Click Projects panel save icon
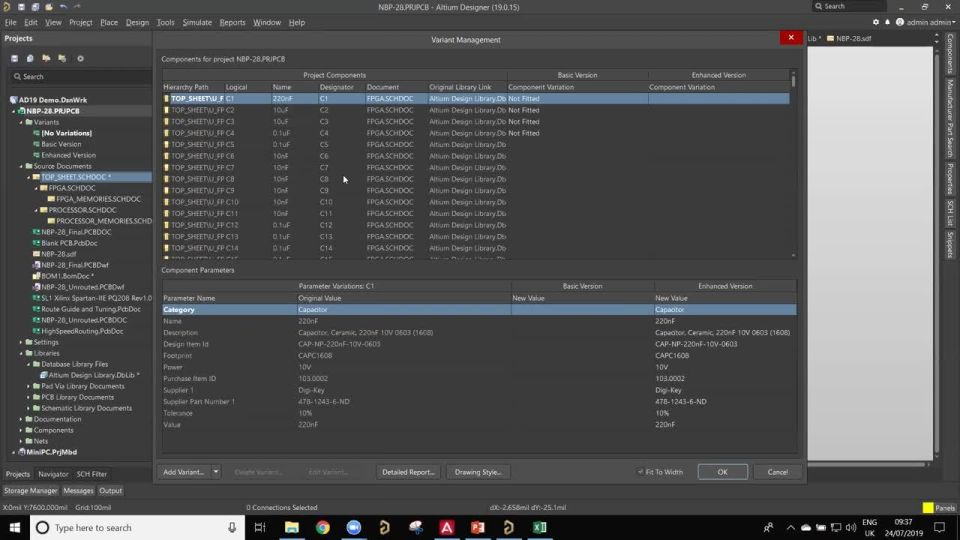The height and width of the screenshot is (540, 960). (15, 58)
